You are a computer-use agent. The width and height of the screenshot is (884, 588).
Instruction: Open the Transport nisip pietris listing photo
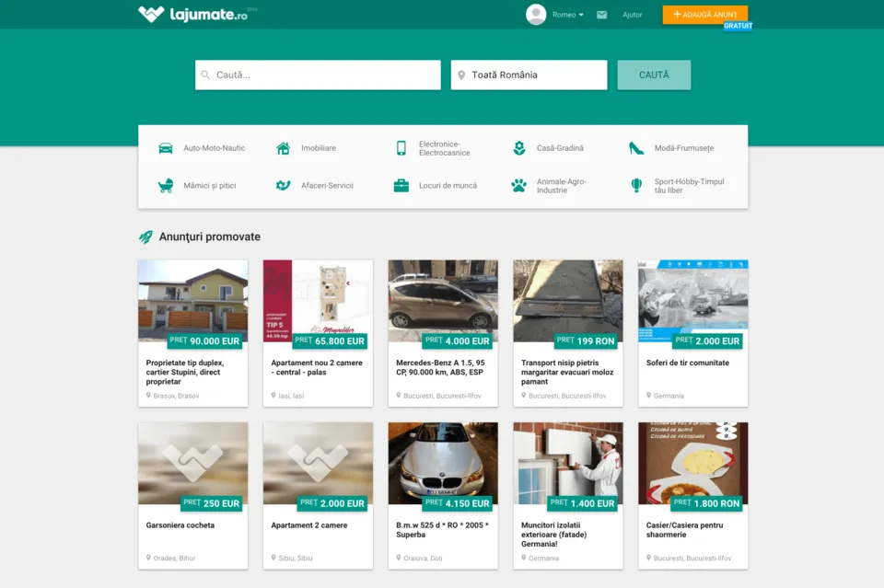point(568,301)
